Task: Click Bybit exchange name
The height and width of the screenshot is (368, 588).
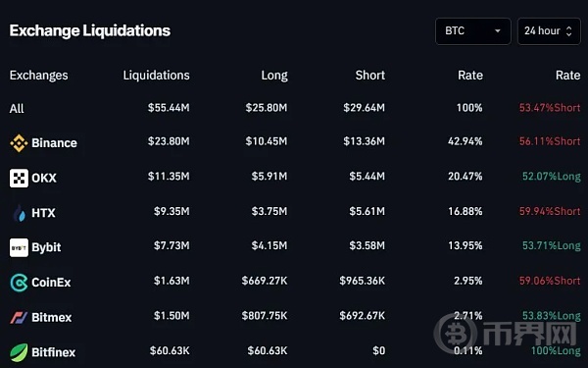Action: pos(46,247)
